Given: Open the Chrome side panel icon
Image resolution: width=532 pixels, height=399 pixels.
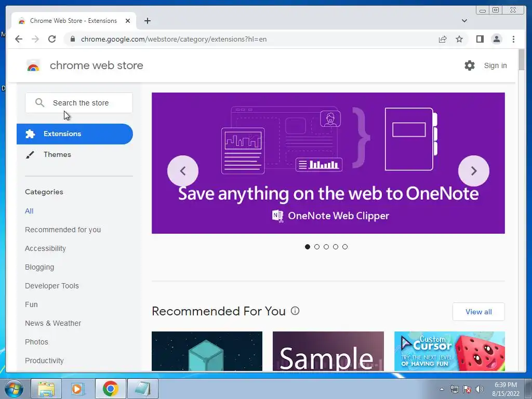Looking at the screenshot, I should 480,39.
